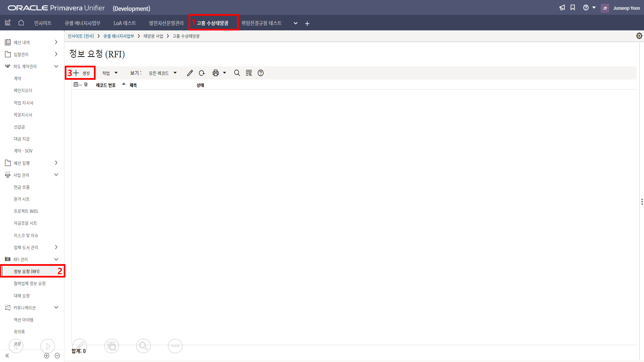
Task: Open the bookmark icon in header
Action: [573, 8]
